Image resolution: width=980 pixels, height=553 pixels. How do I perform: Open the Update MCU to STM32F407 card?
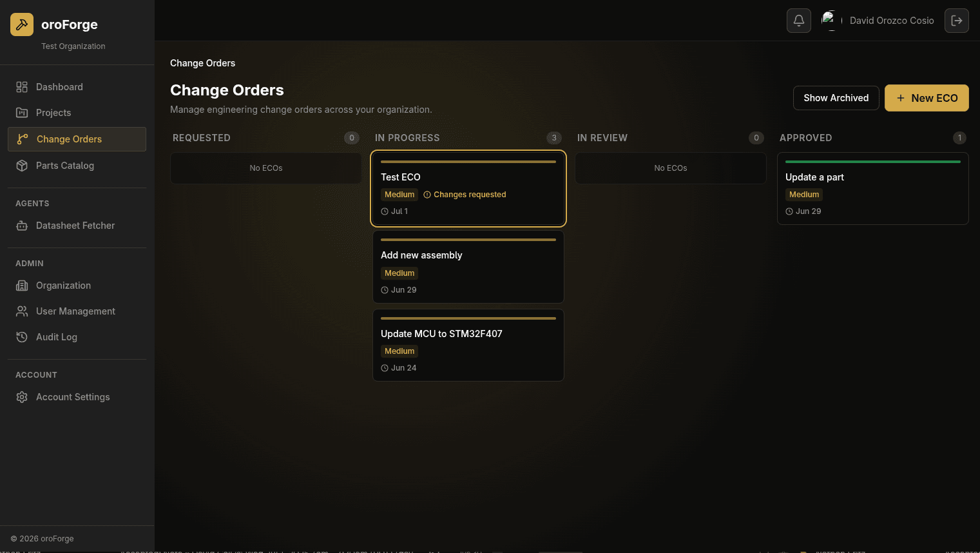coord(468,345)
